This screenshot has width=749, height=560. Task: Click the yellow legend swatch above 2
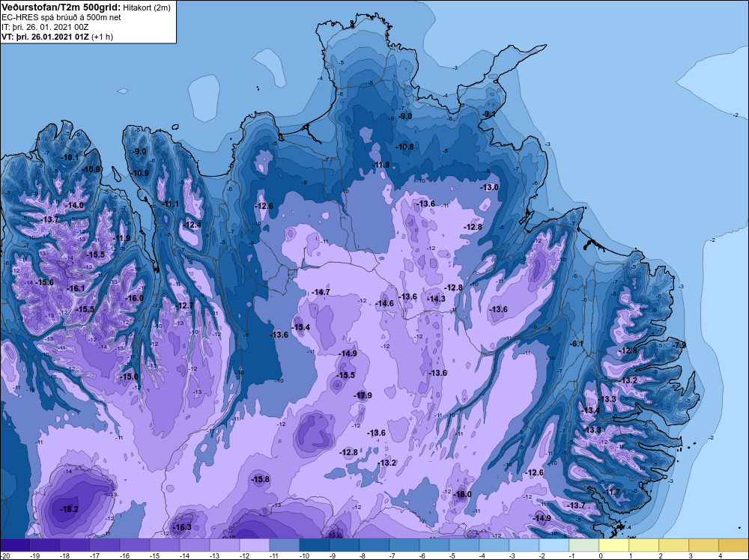(x=673, y=545)
